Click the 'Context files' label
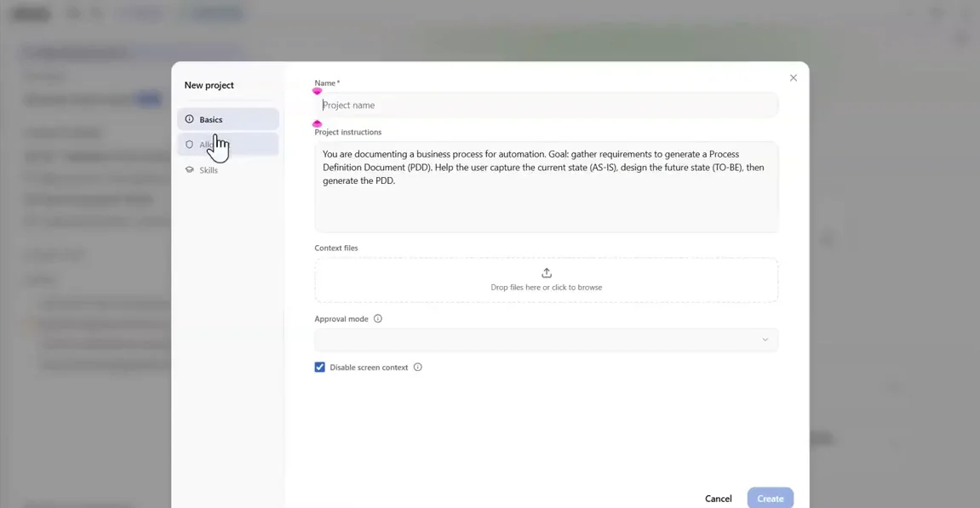Image resolution: width=980 pixels, height=508 pixels. 336,248
